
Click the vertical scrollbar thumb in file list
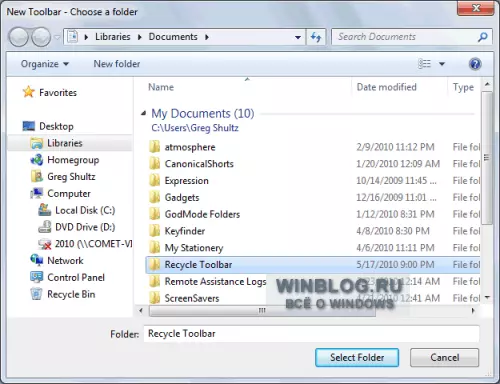[x=487, y=158]
